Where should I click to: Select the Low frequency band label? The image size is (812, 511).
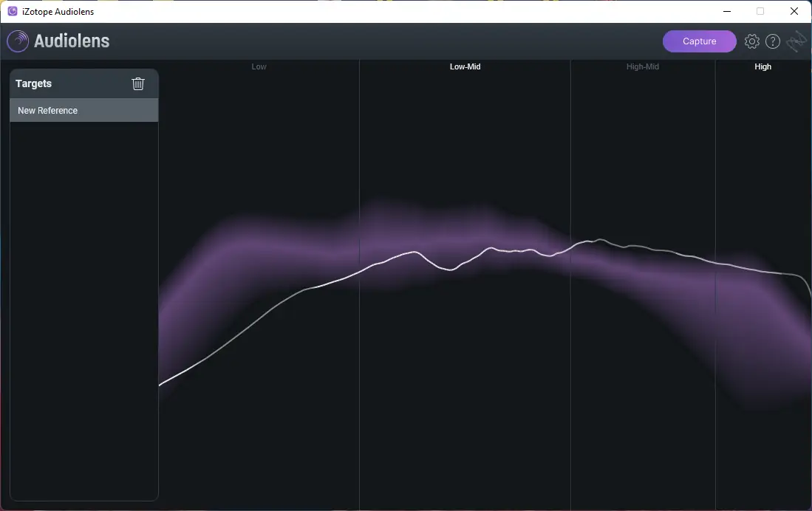pos(259,66)
